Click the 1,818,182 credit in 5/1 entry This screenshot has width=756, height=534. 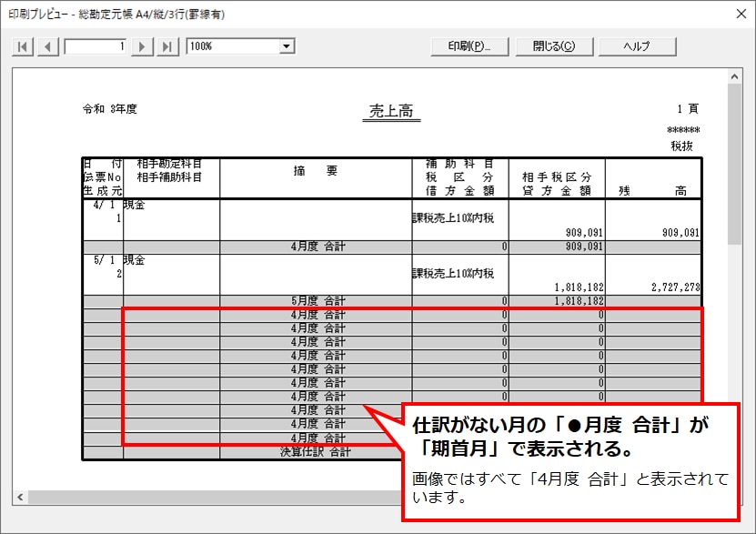click(x=579, y=287)
